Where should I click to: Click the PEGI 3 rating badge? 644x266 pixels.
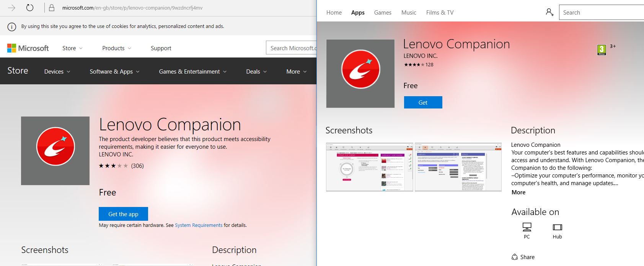pyautogui.click(x=602, y=50)
